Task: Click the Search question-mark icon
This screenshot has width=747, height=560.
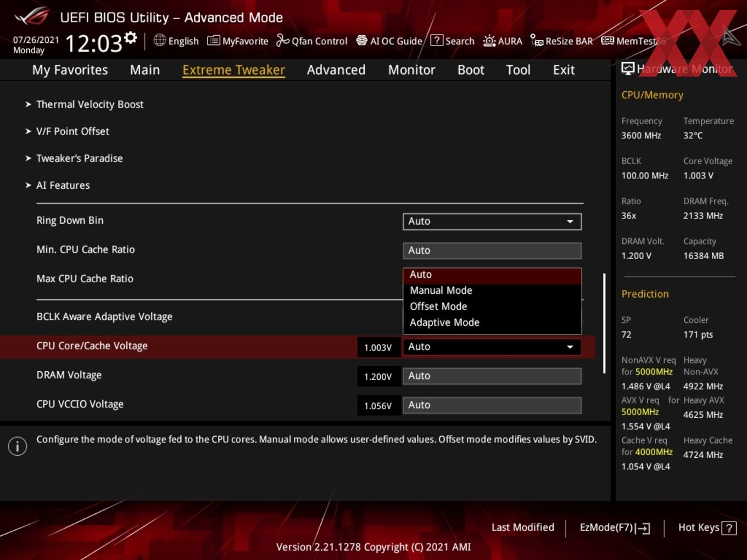Action: tap(437, 40)
